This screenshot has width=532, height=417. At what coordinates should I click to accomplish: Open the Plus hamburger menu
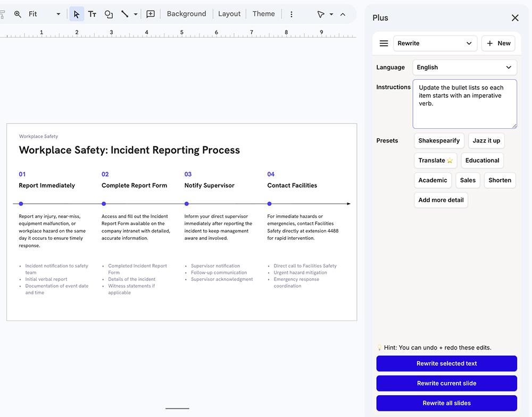(384, 44)
